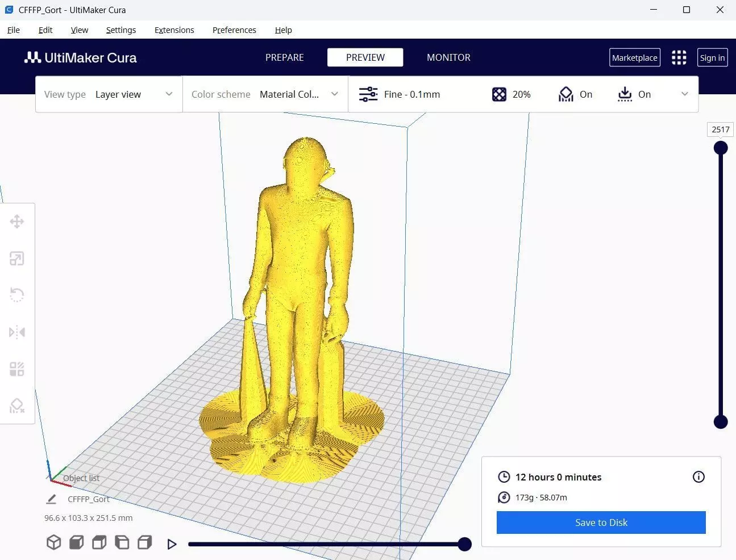
Task: Open the Extensions menu
Action: pyautogui.click(x=174, y=30)
